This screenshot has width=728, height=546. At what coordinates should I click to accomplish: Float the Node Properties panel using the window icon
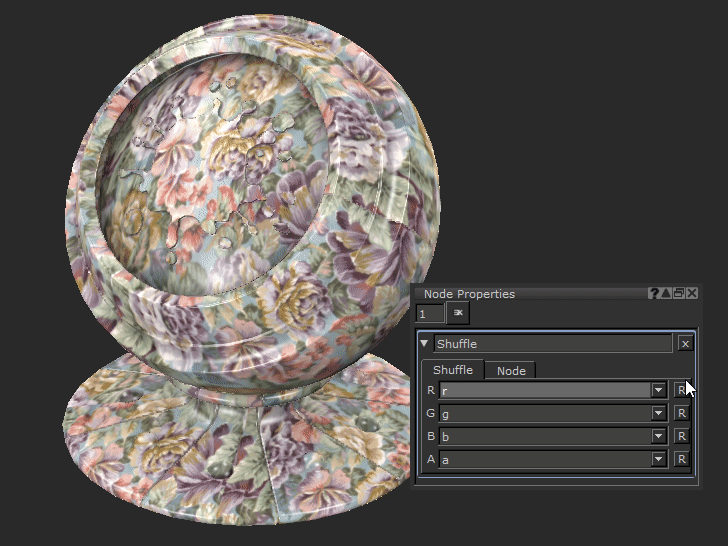(x=679, y=294)
